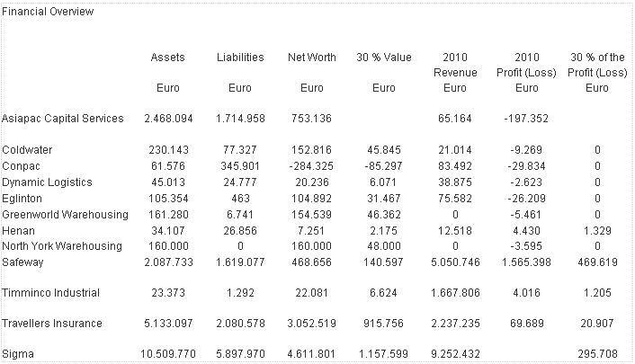635x364 pixels.
Task: Click the Henan row label
Action: (20, 230)
